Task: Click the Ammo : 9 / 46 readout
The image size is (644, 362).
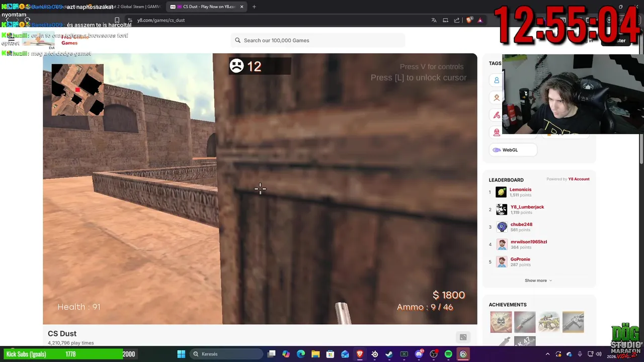Action: 425,307
